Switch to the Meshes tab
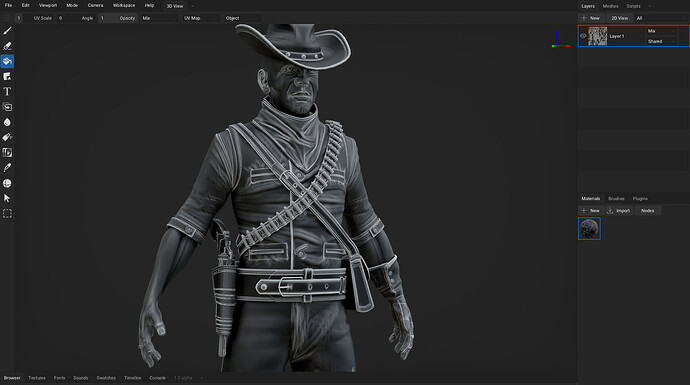Image resolution: width=690 pixels, height=385 pixels. coord(610,6)
